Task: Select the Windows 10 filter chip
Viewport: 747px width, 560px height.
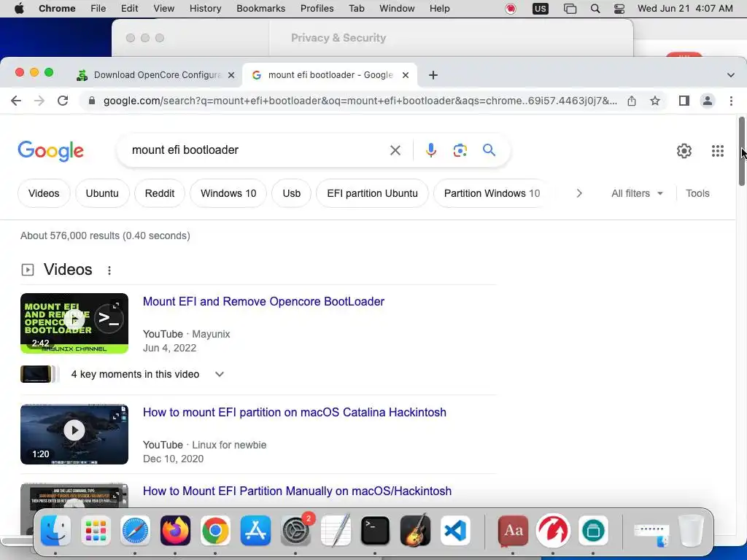Action: point(228,193)
